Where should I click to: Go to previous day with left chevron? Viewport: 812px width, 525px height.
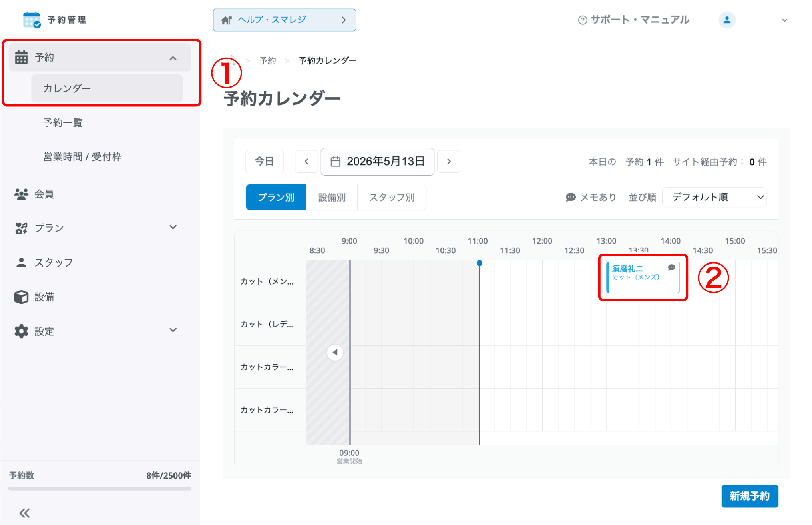pos(306,162)
